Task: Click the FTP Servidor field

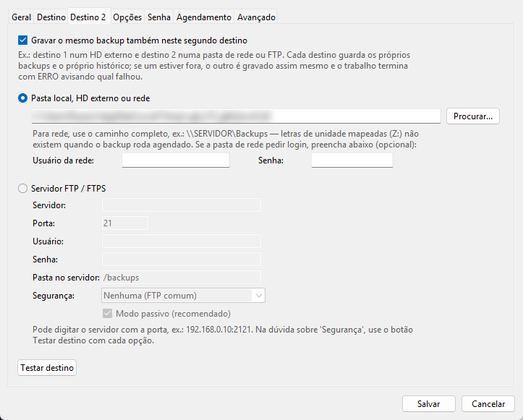Action: pos(181,205)
